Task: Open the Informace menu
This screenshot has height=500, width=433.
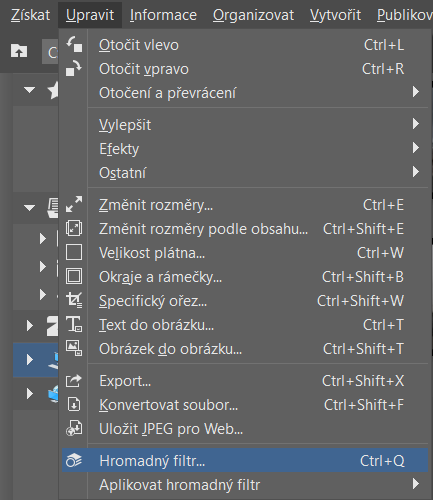Action: click(163, 15)
